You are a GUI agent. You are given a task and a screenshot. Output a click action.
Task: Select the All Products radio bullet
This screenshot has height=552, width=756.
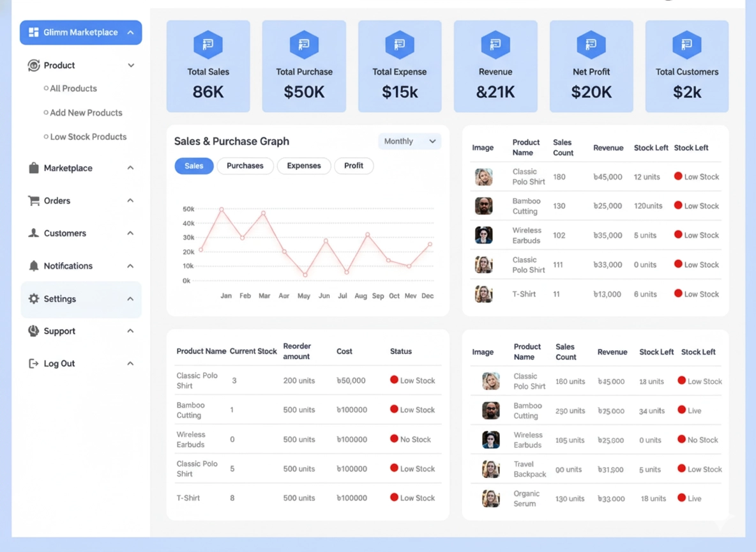tap(46, 89)
